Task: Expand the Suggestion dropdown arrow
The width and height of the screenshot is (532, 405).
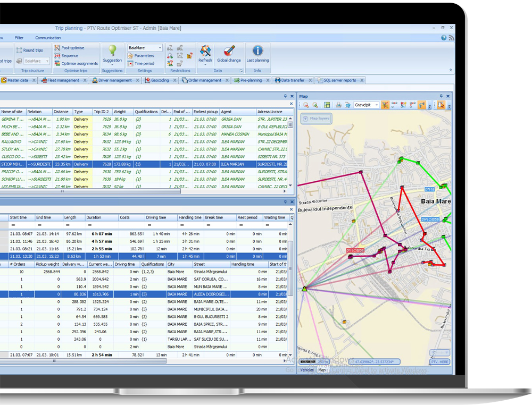Action: [x=112, y=65]
